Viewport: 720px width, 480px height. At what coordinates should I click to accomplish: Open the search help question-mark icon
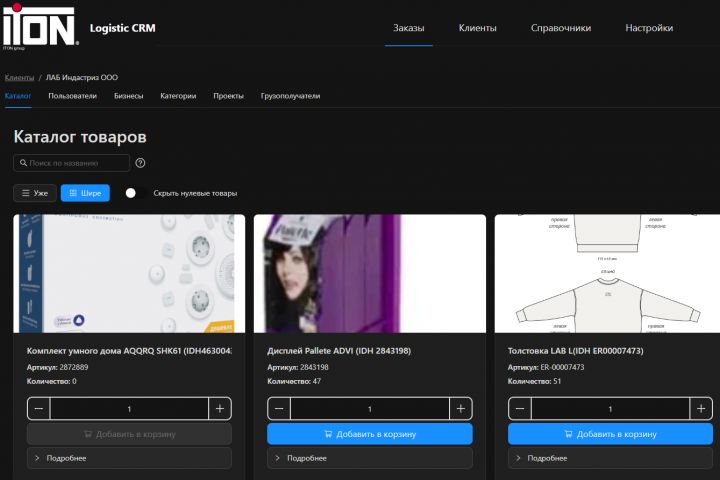141,163
